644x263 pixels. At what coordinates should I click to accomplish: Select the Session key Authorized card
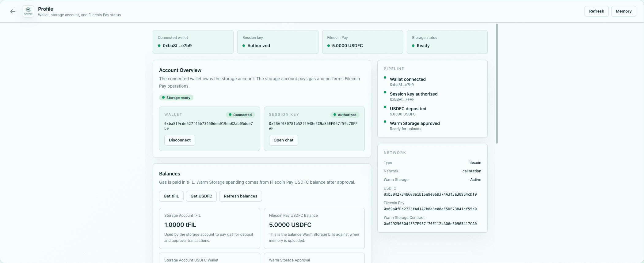click(x=278, y=42)
